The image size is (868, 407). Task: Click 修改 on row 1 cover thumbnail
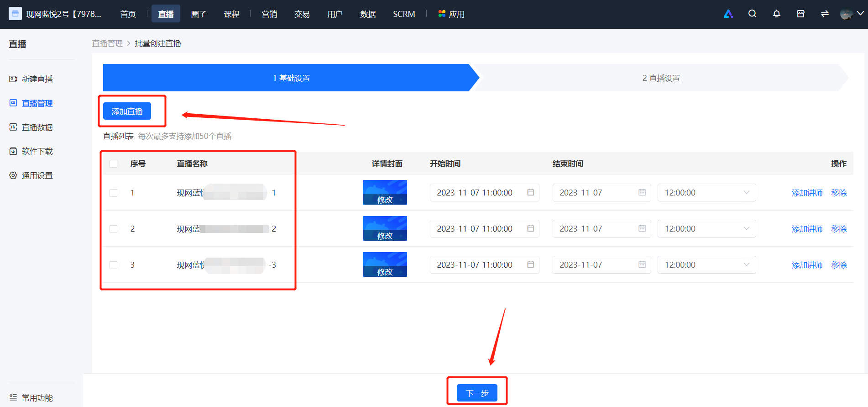click(x=385, y=200)
